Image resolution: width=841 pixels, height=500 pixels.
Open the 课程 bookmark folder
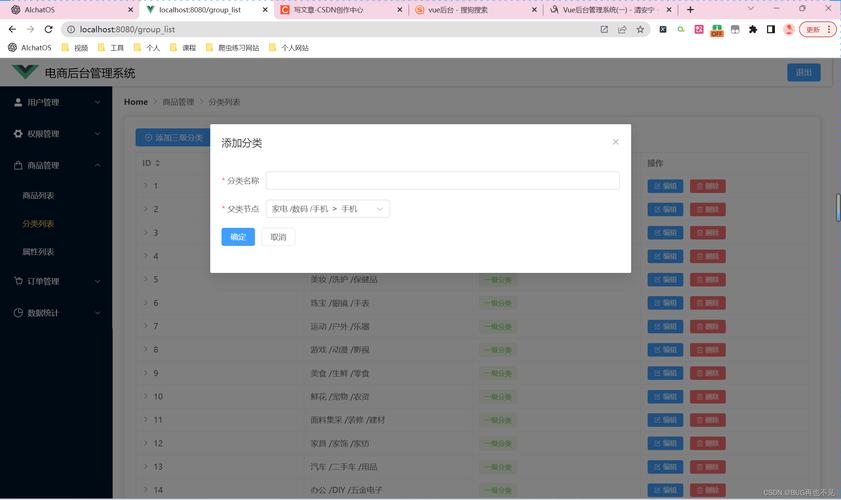(x=183, y=48)
